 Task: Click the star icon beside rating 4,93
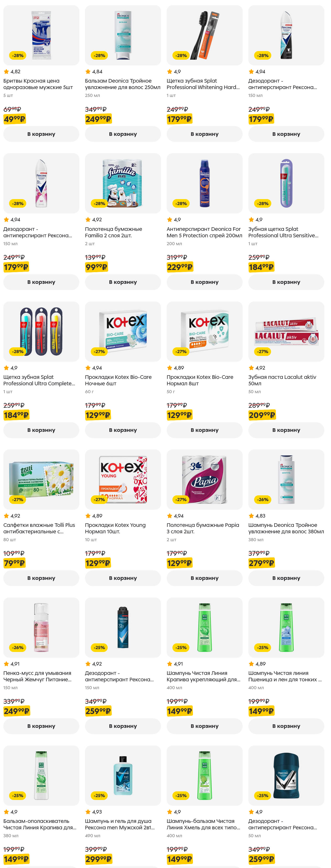[x=88, y=812]
